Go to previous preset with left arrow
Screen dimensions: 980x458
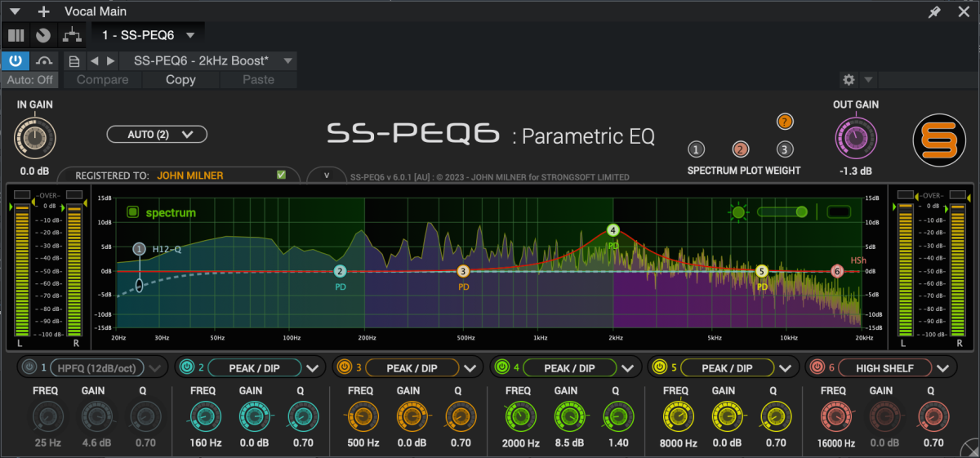tap(94, 61)
